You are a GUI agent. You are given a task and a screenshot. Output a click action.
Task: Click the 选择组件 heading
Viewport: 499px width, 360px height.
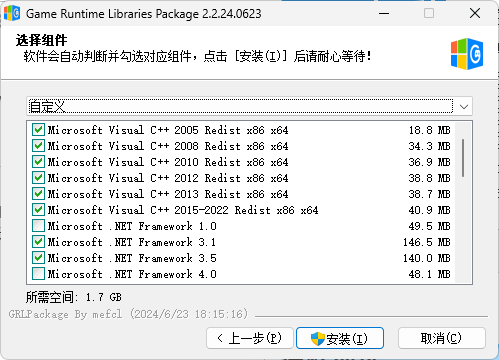pos(41,40)
